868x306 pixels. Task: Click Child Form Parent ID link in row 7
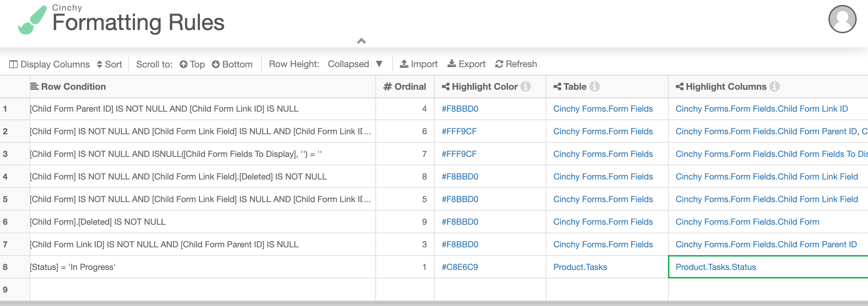766,245
